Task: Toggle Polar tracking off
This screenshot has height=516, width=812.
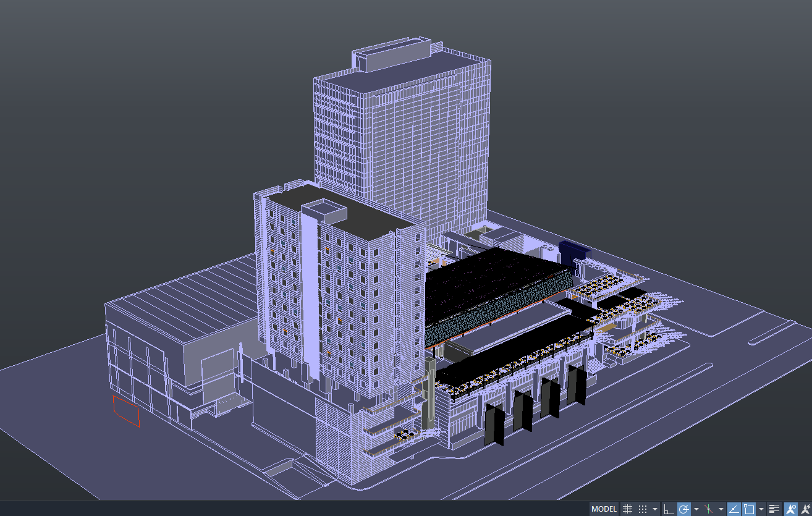Action: (x=684, y=509)
